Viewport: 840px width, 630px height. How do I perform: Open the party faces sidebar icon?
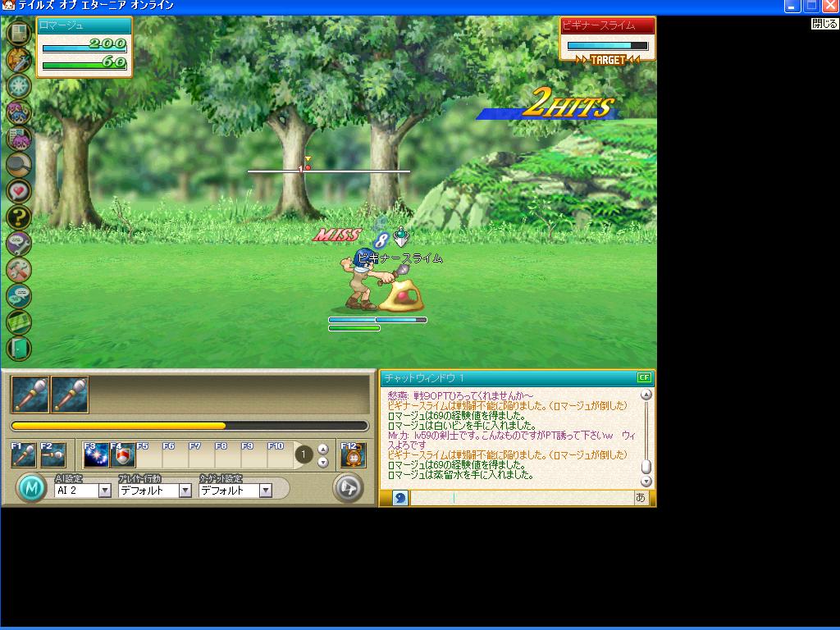(x=19, y=112)
